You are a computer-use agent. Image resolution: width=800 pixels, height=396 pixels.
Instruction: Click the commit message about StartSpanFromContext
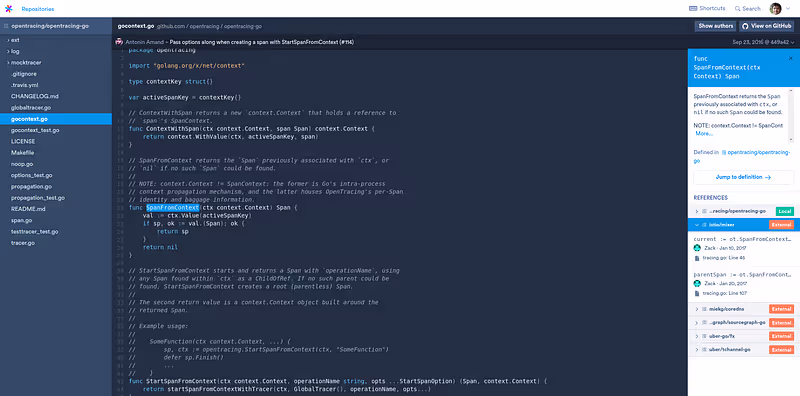[x=261, y=42]
